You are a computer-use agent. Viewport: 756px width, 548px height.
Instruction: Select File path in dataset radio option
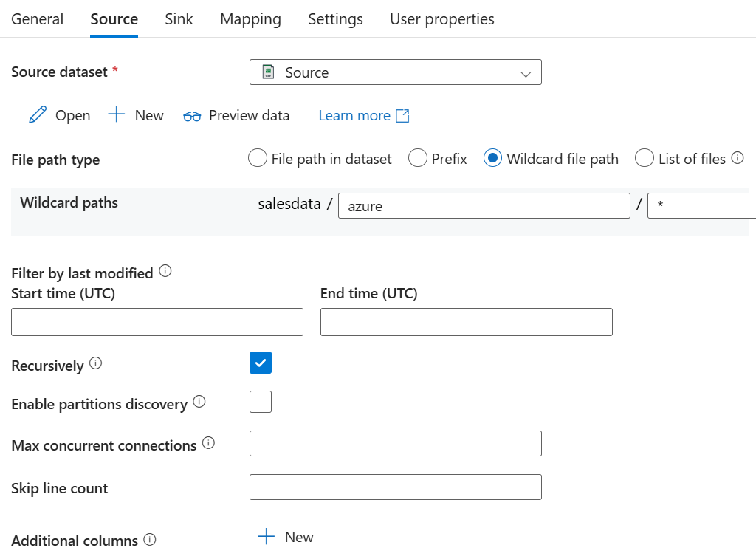coord(257,158)
